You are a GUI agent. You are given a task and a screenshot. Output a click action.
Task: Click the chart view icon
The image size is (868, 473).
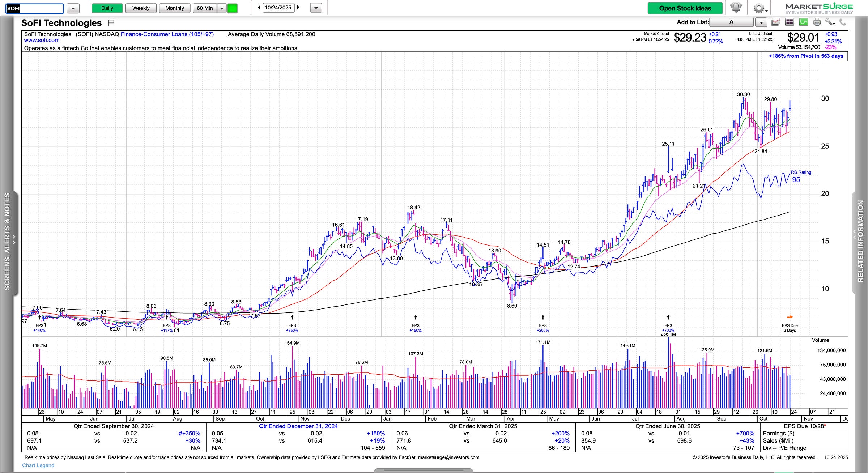[x=775, y=22]
